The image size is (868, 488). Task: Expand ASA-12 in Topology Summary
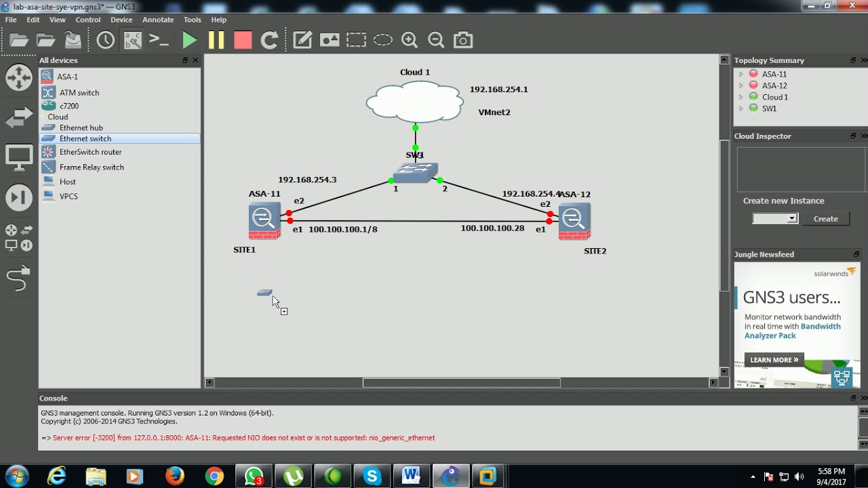click(x=741, y=85)
